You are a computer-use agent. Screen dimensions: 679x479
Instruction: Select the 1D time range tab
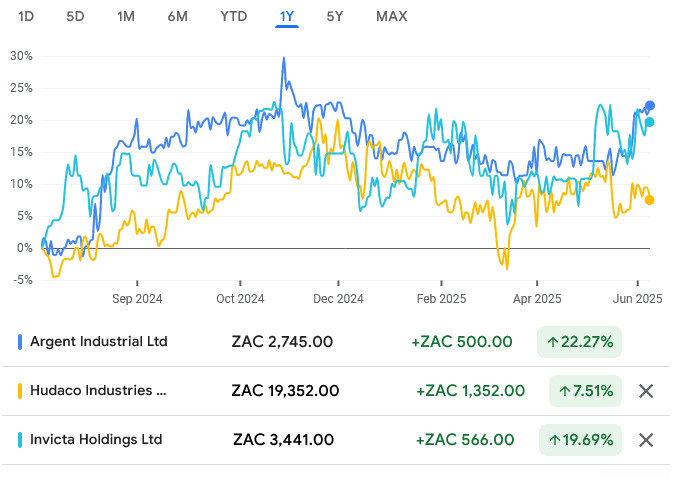pos(26,16)
